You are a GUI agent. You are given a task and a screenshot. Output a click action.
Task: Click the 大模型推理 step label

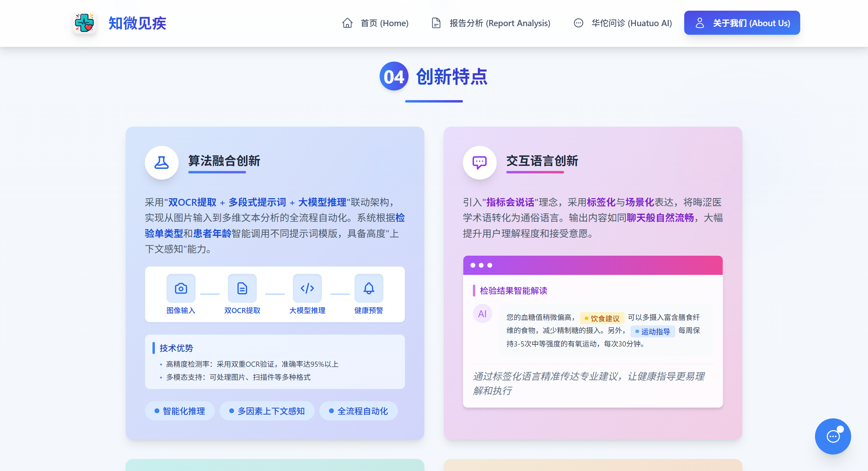[307, 310]
